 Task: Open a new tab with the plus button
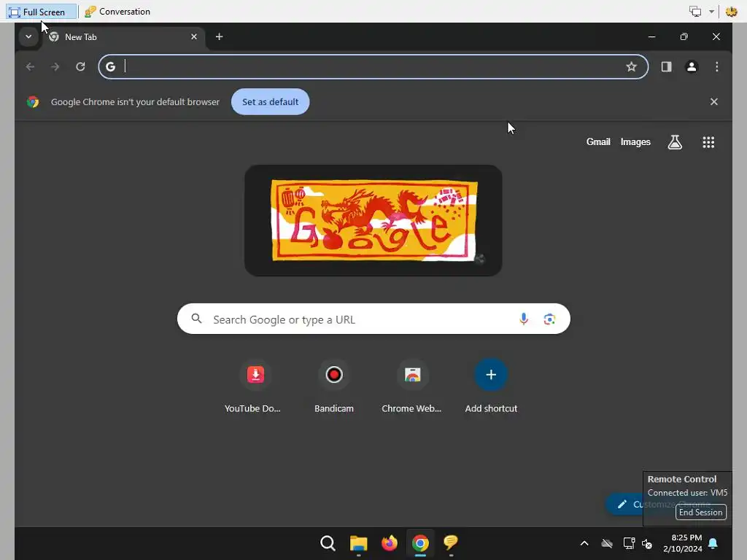pos(219,36)
